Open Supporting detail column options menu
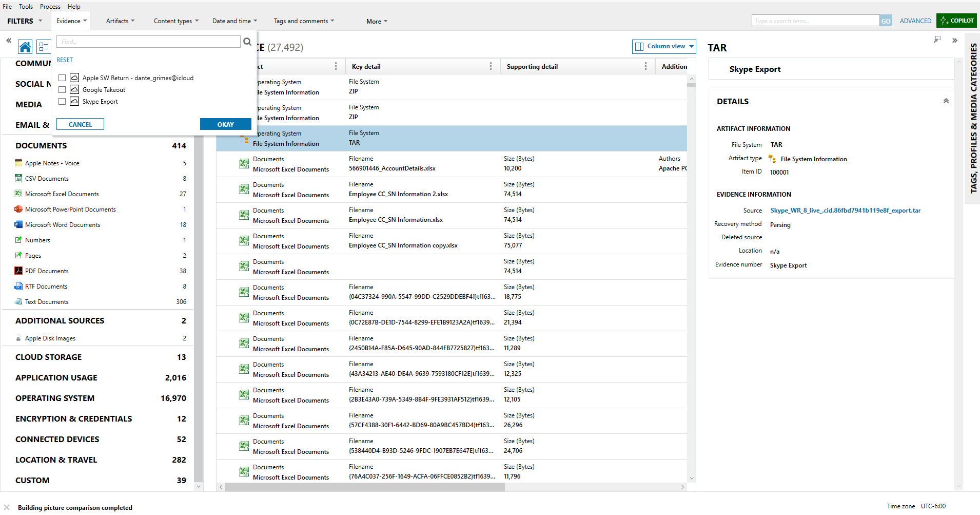The height and width of the screenshot is (515, 980). pos(645,66)
